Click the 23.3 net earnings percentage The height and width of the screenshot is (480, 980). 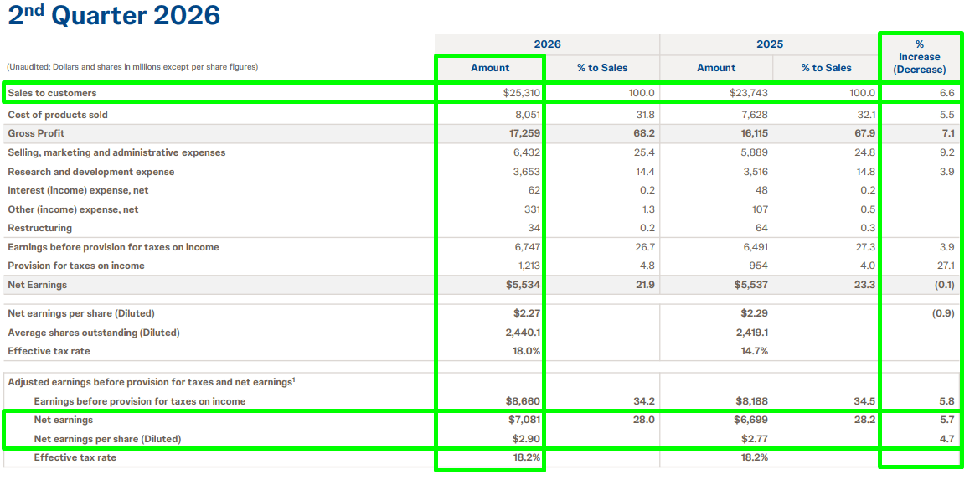pyautogui.click(x=866, y=285)
